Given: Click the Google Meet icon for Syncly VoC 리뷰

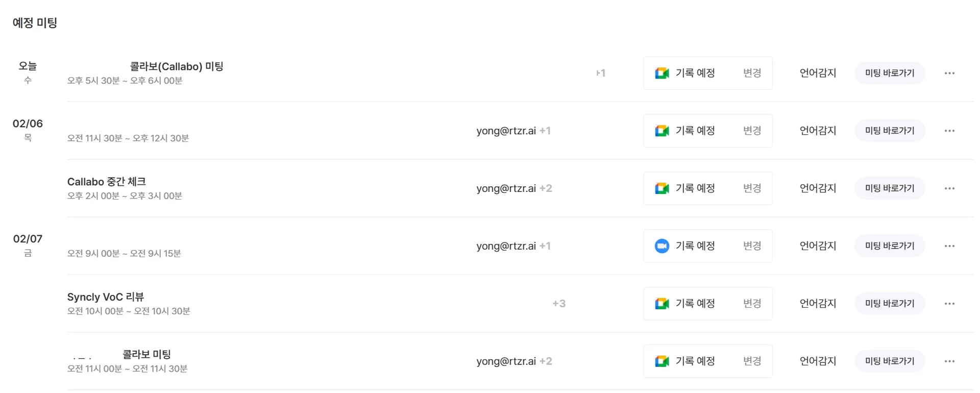Looking at the screenshot, I should 662,304.
